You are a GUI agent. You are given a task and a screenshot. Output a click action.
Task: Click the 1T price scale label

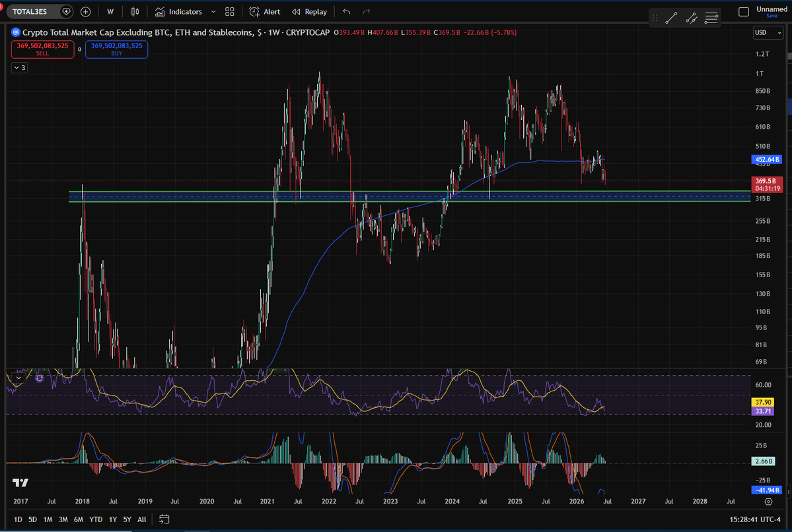pos(760,74)
